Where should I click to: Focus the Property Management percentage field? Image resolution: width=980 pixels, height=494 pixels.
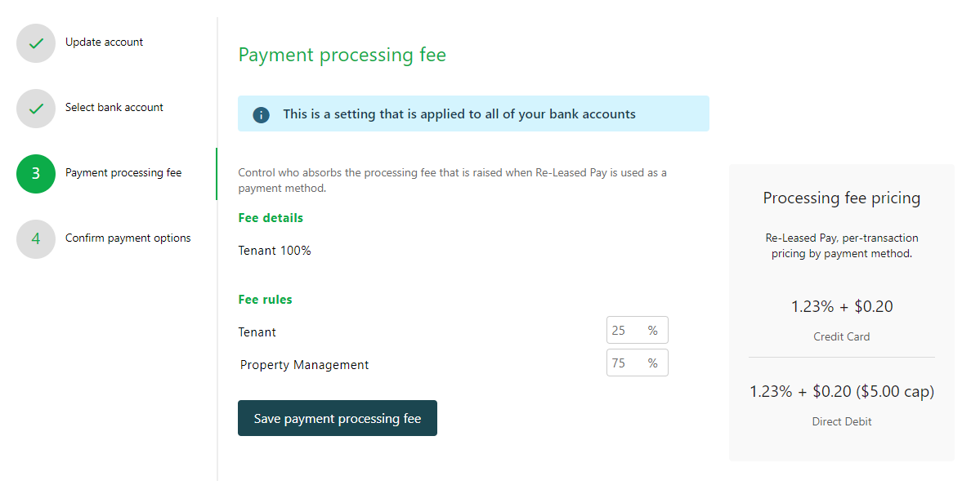pyautogui.click(x=637, y=363)
